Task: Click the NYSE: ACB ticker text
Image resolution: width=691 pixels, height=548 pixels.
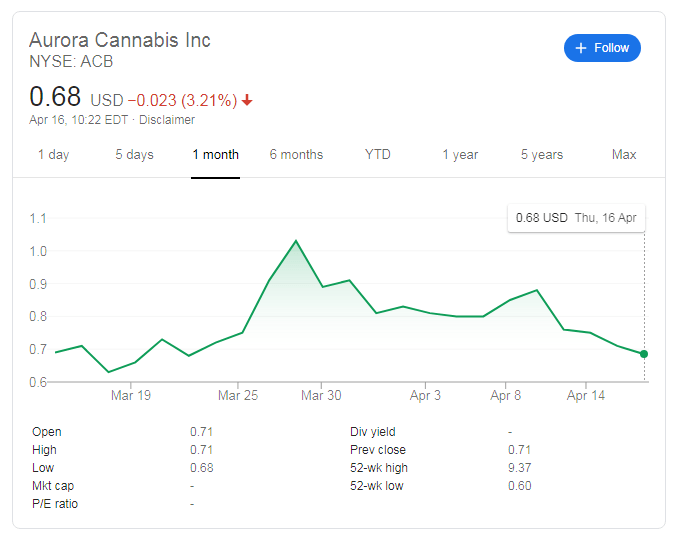Action: (x=71, y=62)
